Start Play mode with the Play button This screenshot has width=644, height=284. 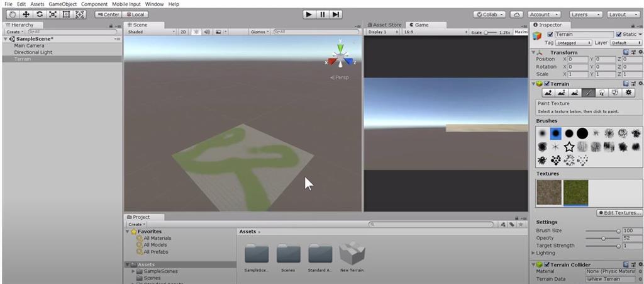point(309,14)
